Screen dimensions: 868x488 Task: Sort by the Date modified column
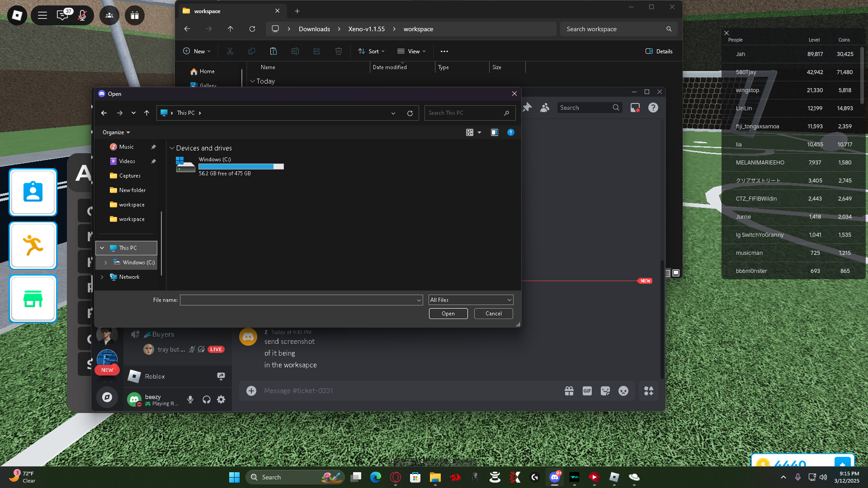[390, 67]
